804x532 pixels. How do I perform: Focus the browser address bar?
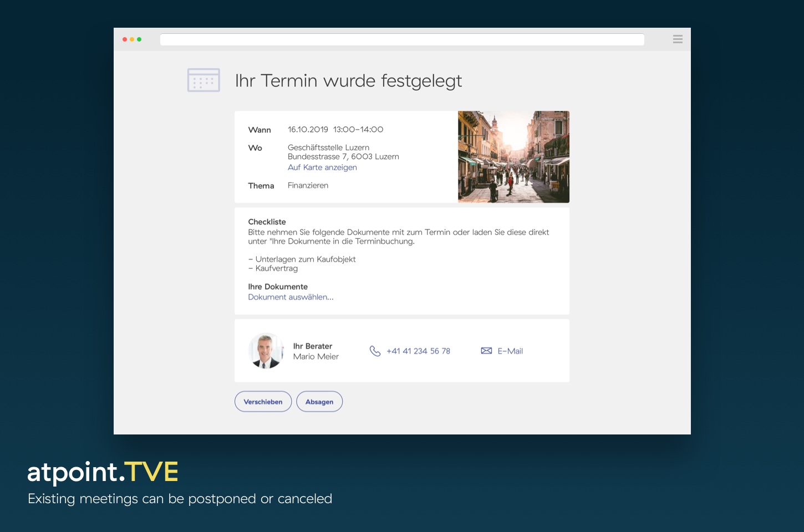click(x=402, y=39)
